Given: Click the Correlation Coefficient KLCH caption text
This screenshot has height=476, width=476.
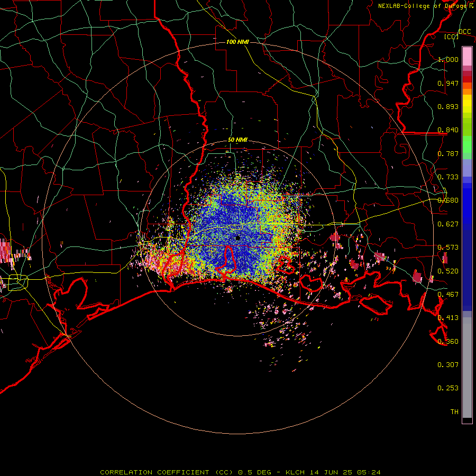Looking at the screenshot, I should coord(240,472).
